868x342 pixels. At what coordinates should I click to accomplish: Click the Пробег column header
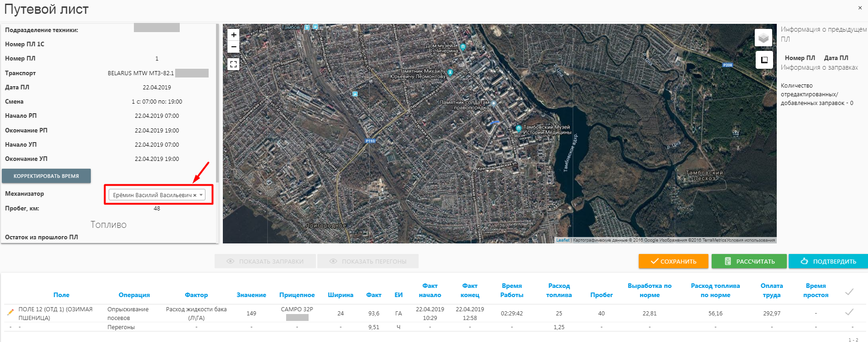point(602,295)
